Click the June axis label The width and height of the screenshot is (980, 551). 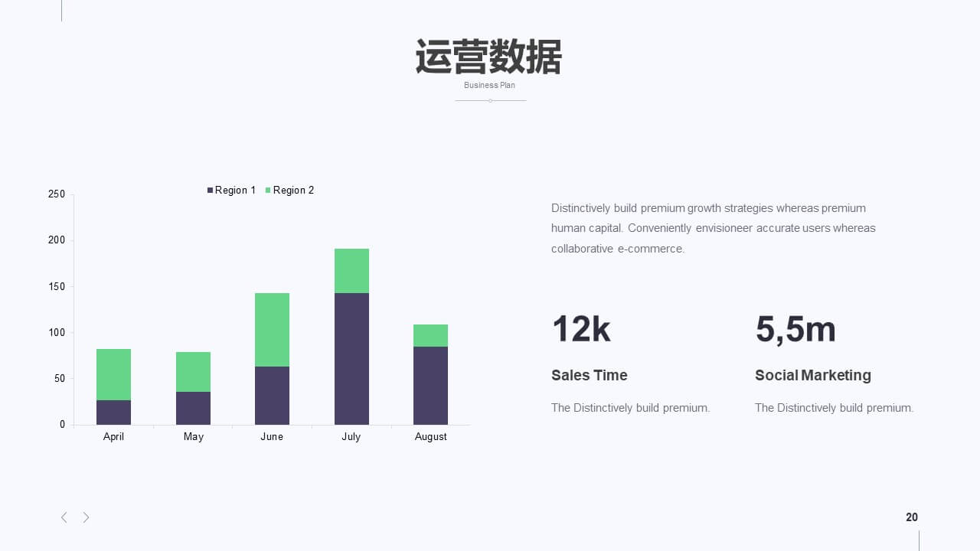(272, 436)
